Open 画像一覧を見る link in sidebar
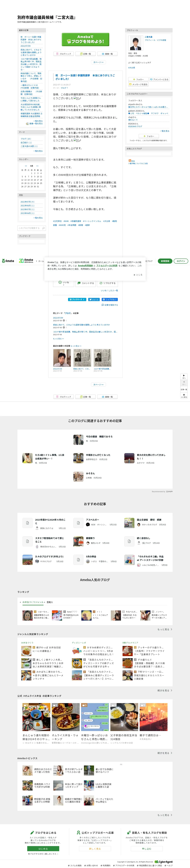 click(36, 124)
